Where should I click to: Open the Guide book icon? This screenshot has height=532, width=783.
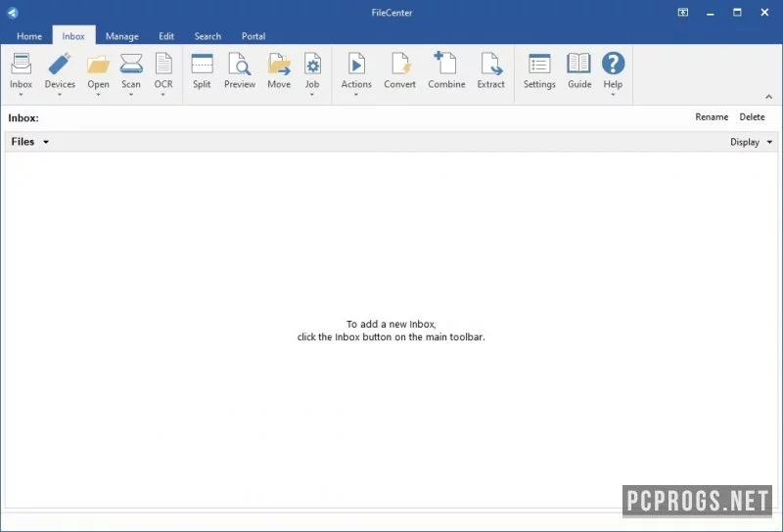[x=579, y=65]
